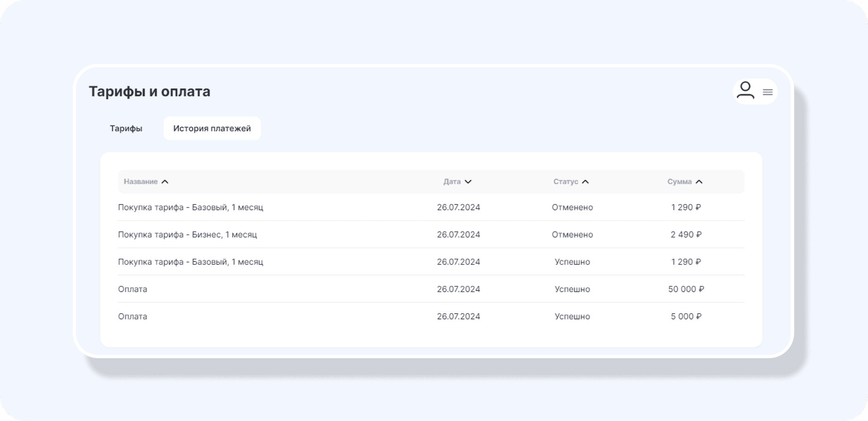
Task: Click the date in the 50 000 ₽ row
Action: tap(458, 289)
